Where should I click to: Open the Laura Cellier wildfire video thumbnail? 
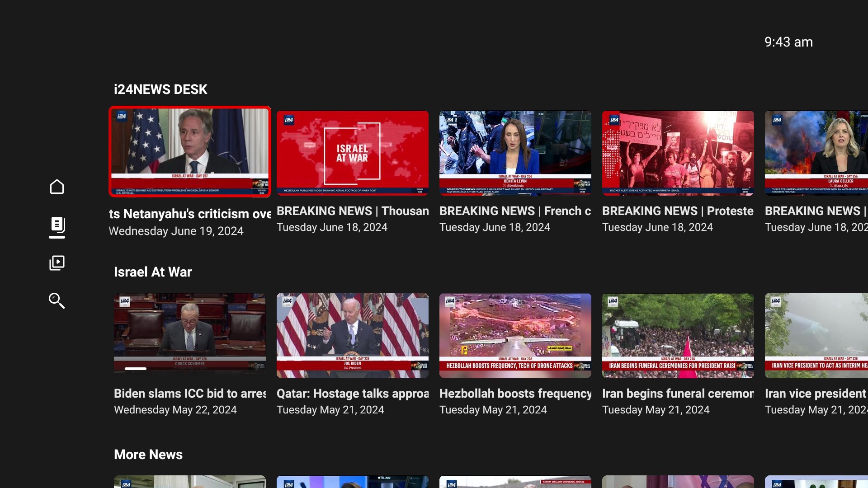tap(816, 153)
